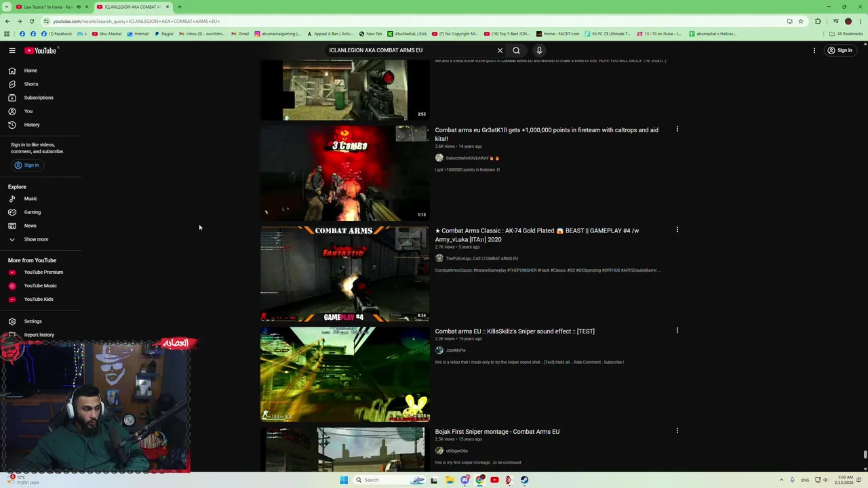This screenshot has height=488, width=868.
Task: Run the search with the magnifier button
Action: pos(516,50)
